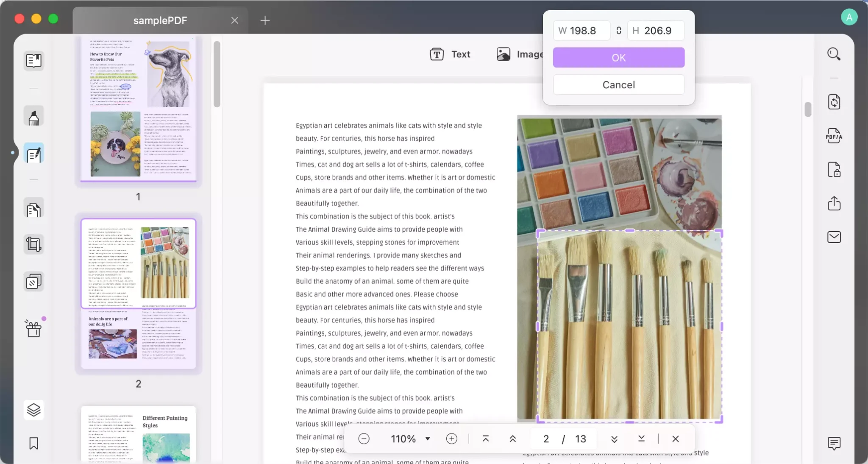
Task: Go to last page arrow
Action: pos(641,439)
